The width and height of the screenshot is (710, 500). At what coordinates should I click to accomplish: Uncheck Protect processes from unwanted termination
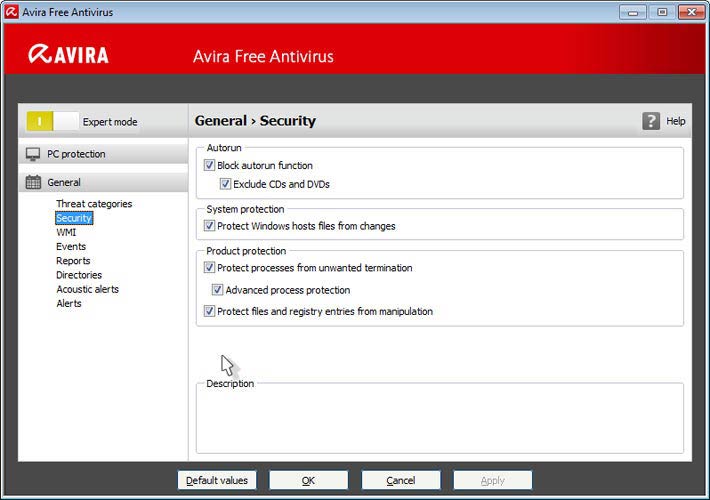[x=209, y=268]
